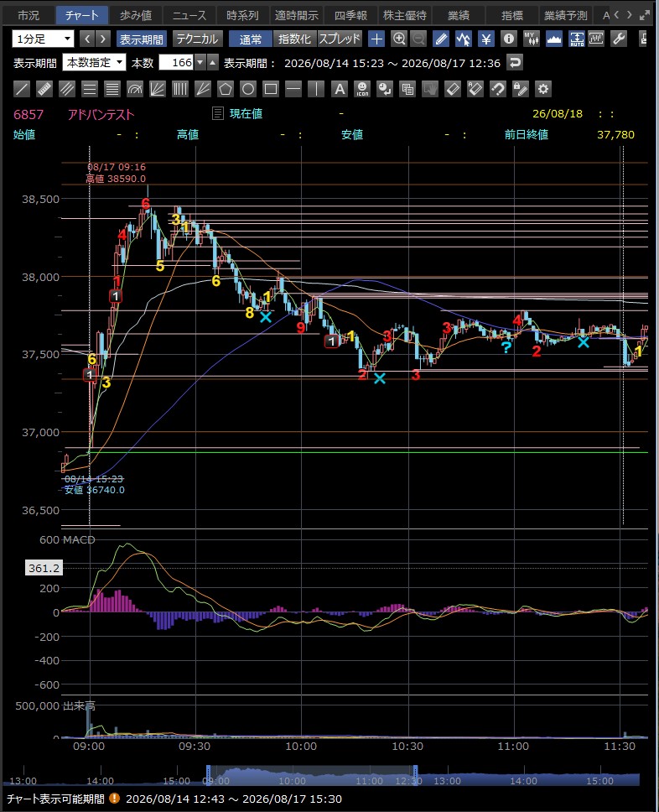
Task: Open the 指標 tab
Action: [x=512, y=16]
